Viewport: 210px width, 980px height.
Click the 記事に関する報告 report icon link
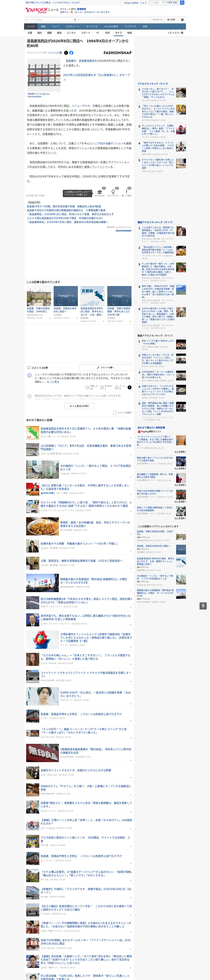point(36,196)
